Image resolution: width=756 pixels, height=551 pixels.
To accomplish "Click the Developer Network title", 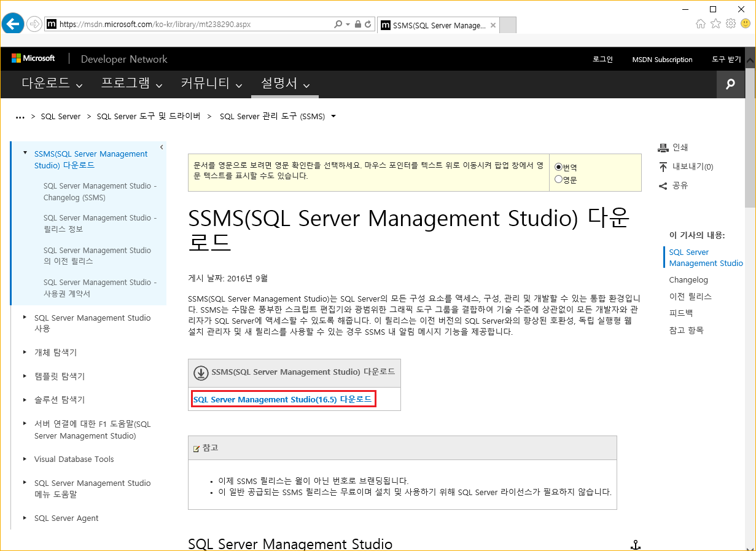I will [x=124, y=59].
